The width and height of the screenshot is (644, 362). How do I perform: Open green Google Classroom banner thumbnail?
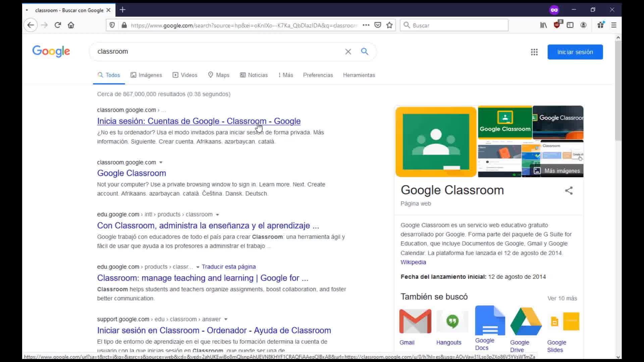(x=505, y=122)
